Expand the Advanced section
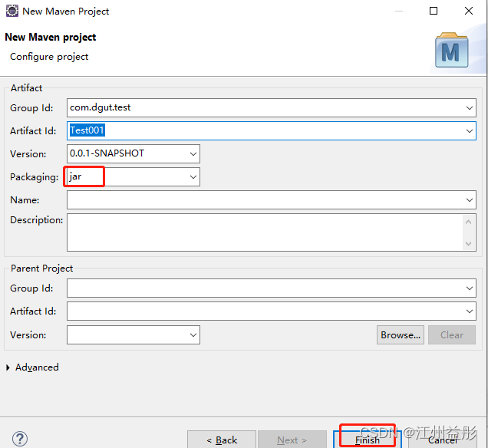The height and width of the screenshot is (448, 488). [8, 367]
